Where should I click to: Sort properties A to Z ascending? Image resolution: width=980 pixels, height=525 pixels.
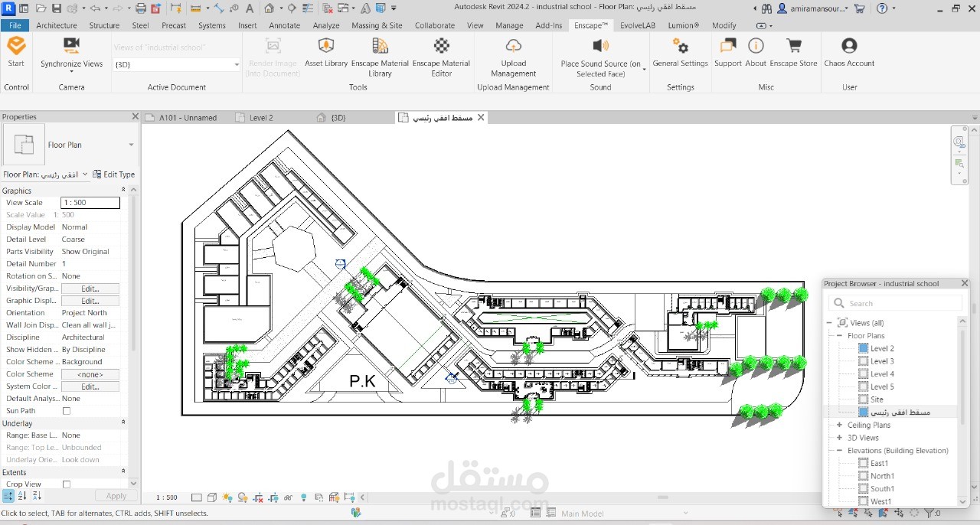coord(22,496)
